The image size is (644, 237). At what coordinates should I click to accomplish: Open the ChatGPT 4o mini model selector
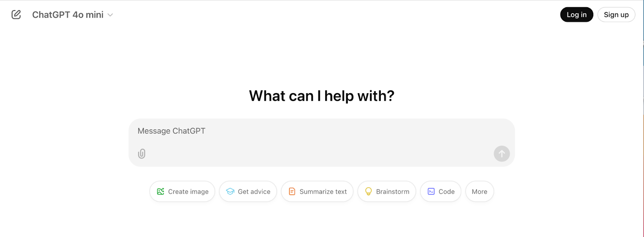(68, 15)
